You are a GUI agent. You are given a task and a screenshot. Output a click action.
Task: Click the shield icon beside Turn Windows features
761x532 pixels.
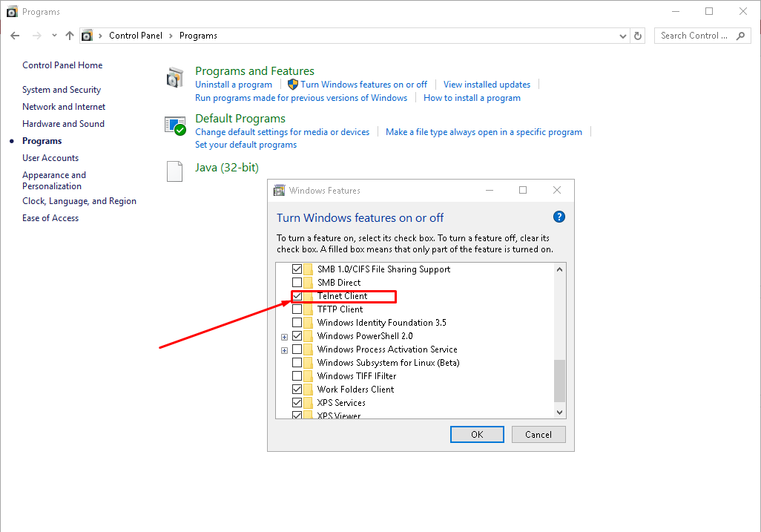pos(293,85)
